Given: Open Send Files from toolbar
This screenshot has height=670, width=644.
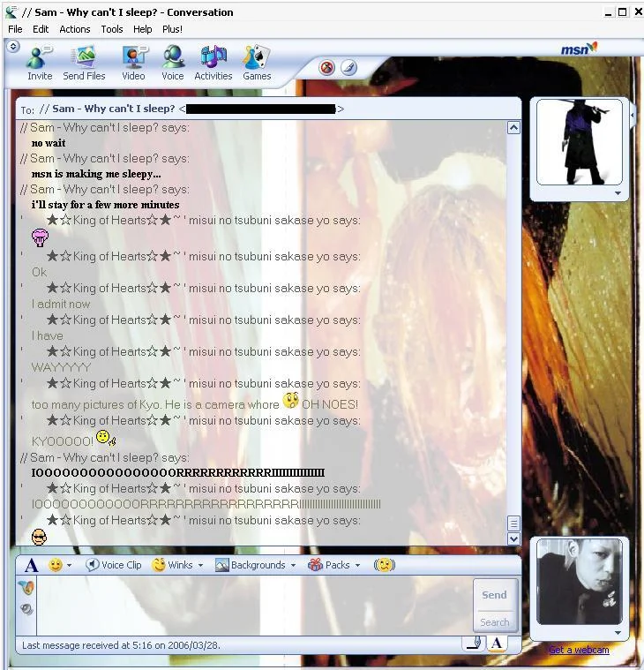Looking at the screenshot, I should (x=84, y=63).
